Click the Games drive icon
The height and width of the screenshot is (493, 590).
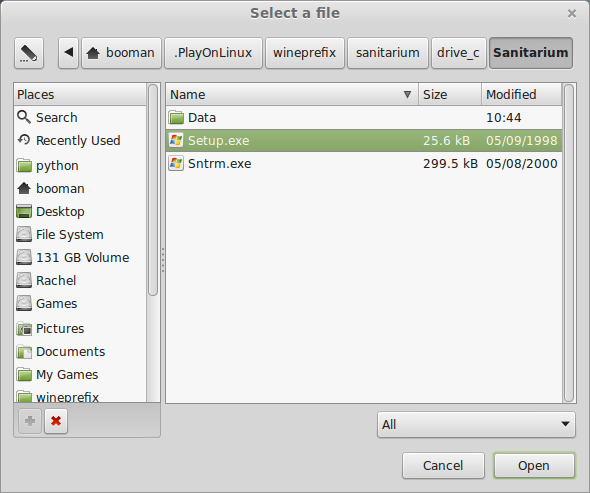pos(24,303)
